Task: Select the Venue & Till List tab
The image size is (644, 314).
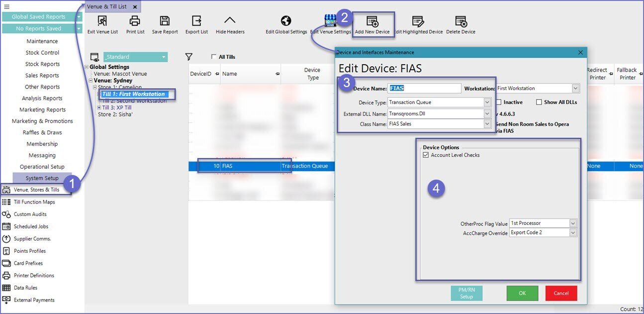Action: coord(107,6)
